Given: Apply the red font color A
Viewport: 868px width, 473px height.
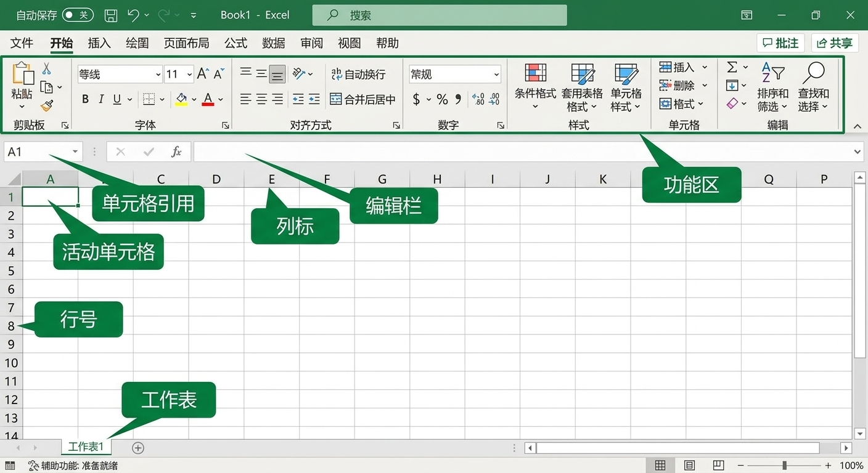Looking at the screenshot, I should [x=208, y=99].
